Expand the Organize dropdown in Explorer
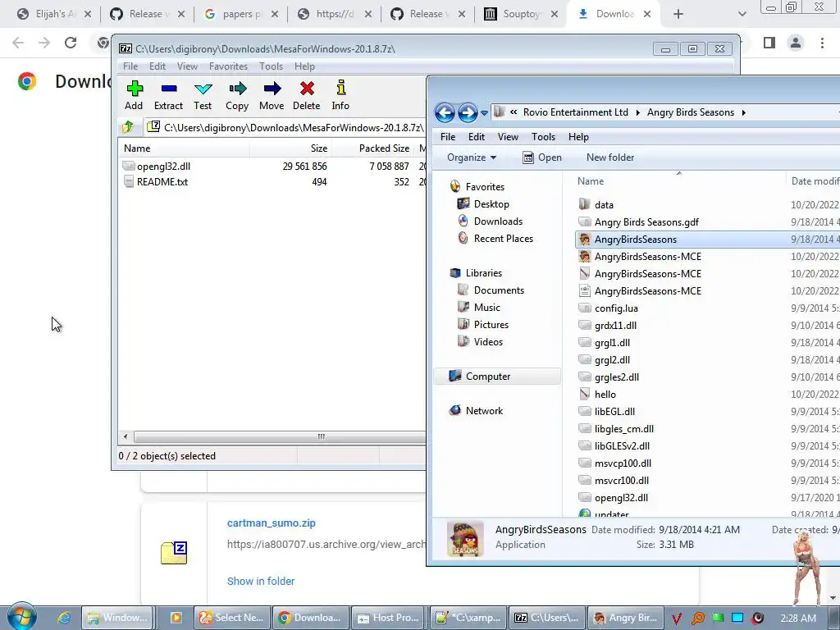The width and height of the screenshot is (840, 630). pyautogui.click(x=472, y=157)
